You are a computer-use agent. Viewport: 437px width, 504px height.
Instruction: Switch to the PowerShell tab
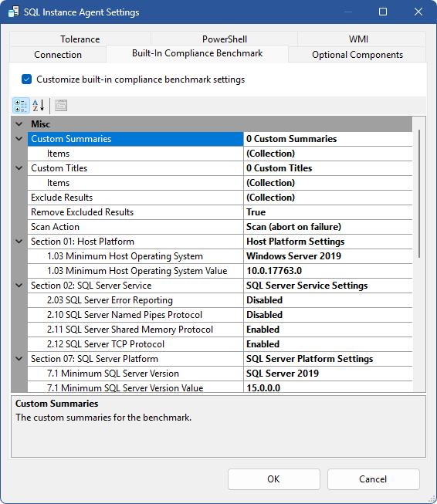click(x=225, y=39)
